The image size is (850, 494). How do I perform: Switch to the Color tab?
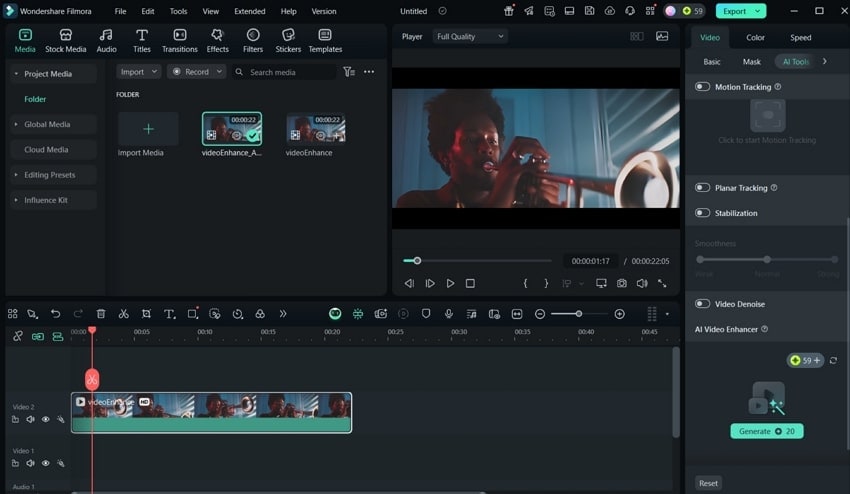coord(755,37)
